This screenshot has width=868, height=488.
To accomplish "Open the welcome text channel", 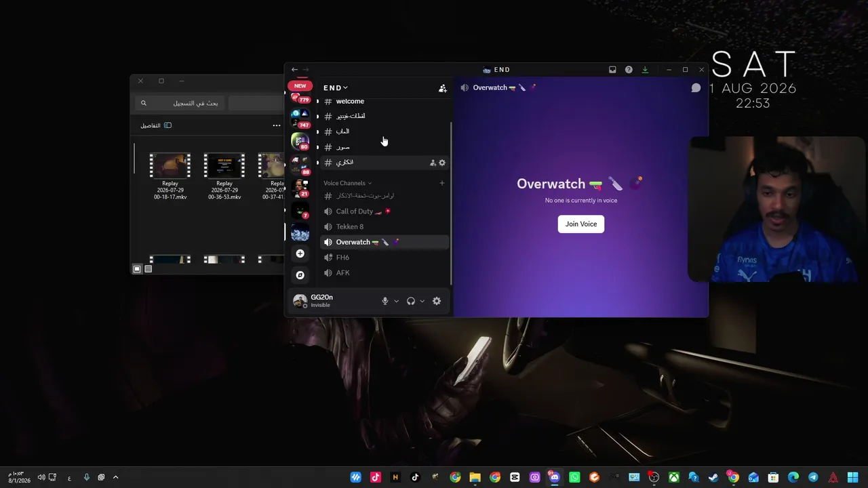I will pos(384,102).
